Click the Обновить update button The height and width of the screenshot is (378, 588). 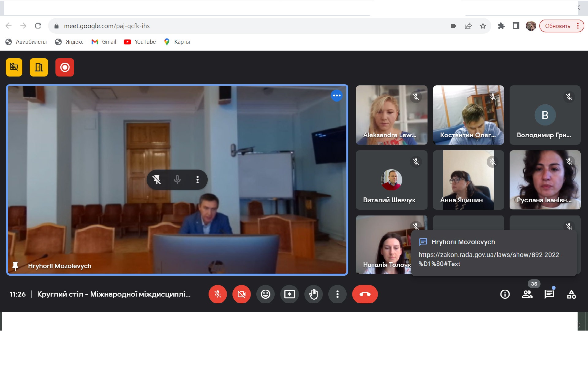click(x=557, y=26)
